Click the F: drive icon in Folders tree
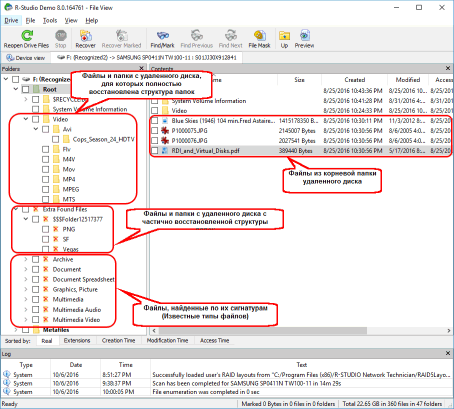 pyautogui.click(x=26, y=79)
